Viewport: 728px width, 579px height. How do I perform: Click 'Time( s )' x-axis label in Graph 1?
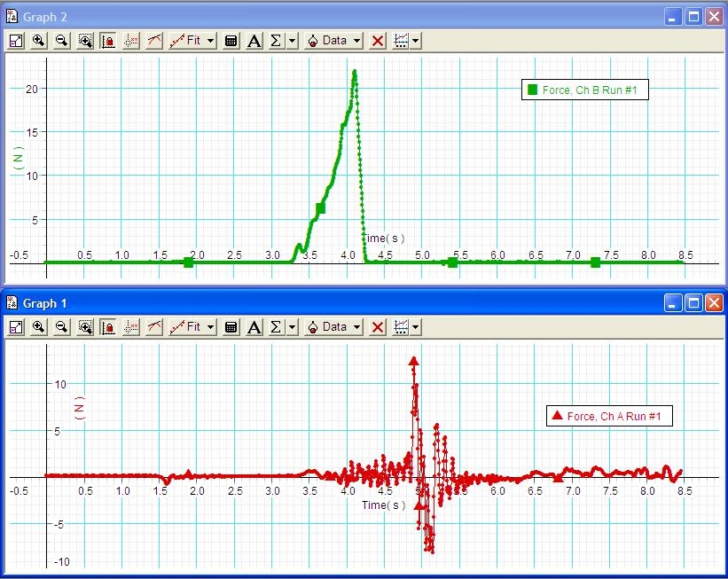click(383, 505)
